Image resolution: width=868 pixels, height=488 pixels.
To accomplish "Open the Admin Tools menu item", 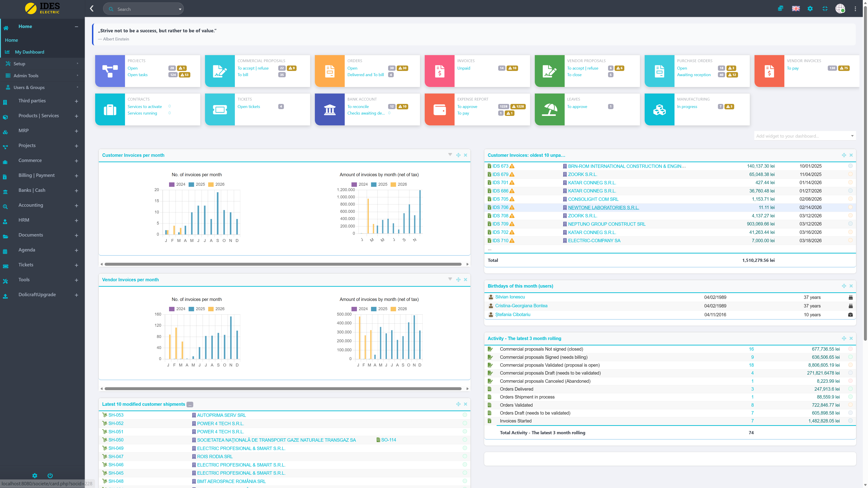I will tap(26, 75).
